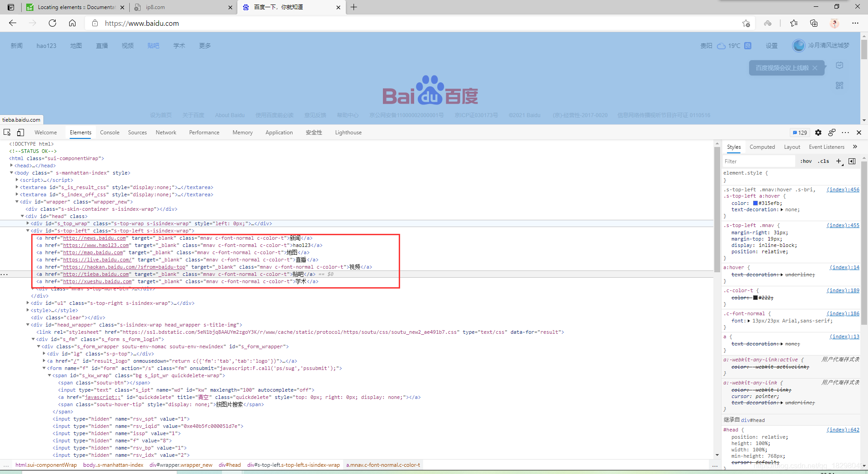Open DevTools feedback icon
This screenshot has height=474, width=868.
832,133
